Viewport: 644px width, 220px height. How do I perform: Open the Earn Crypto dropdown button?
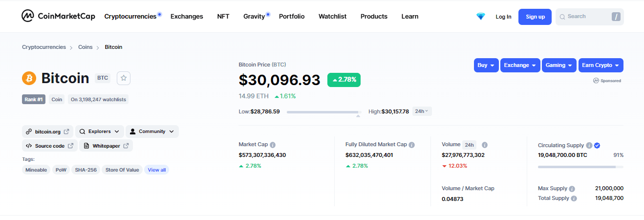point(601,65)
